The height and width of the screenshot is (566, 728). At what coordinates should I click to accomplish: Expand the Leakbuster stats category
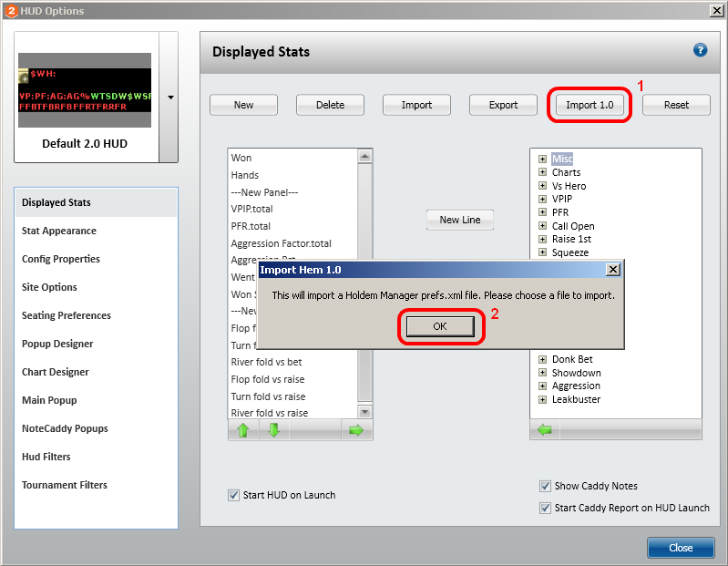(542, 399)
